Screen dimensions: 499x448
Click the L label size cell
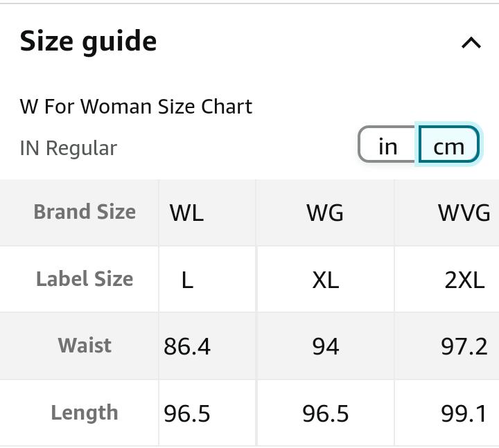pyautogui.click(x=186, y=280)
